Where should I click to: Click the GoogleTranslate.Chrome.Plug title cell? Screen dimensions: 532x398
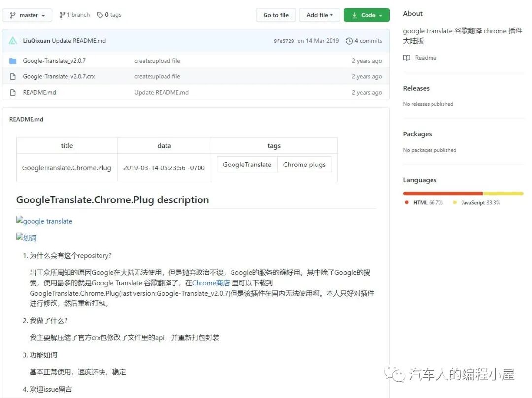coord(67,168)
